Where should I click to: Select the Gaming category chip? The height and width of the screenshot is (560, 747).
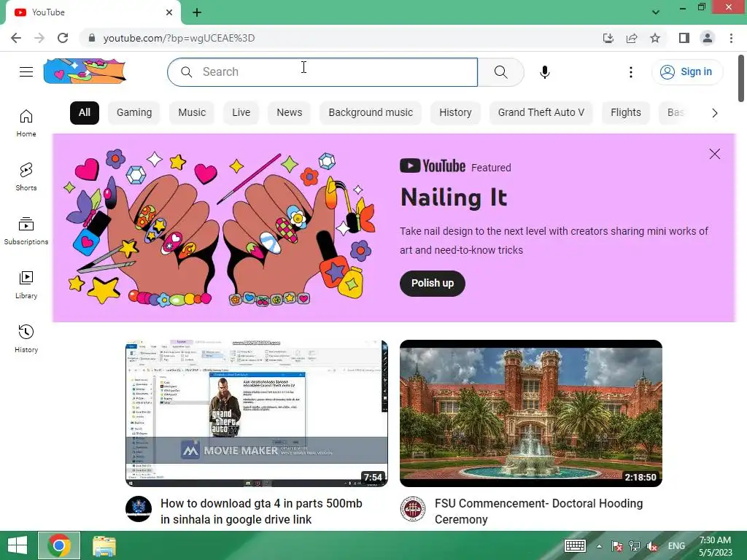[134, 113]
